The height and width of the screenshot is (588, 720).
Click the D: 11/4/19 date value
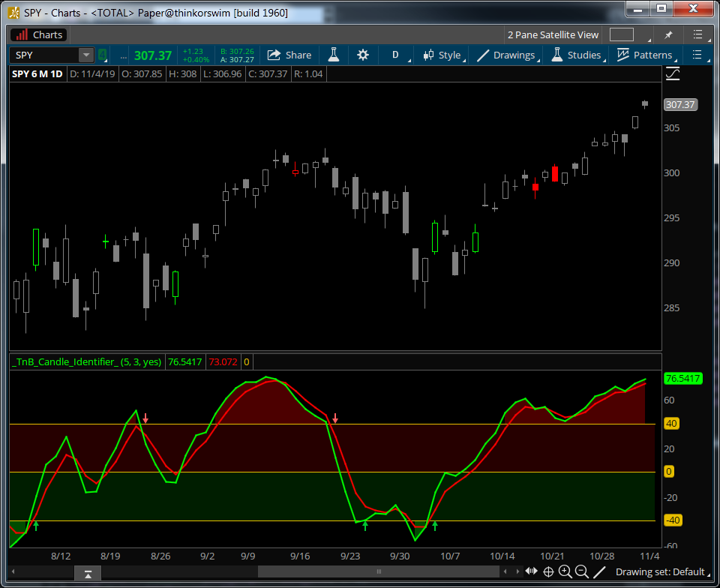point(92,74)
